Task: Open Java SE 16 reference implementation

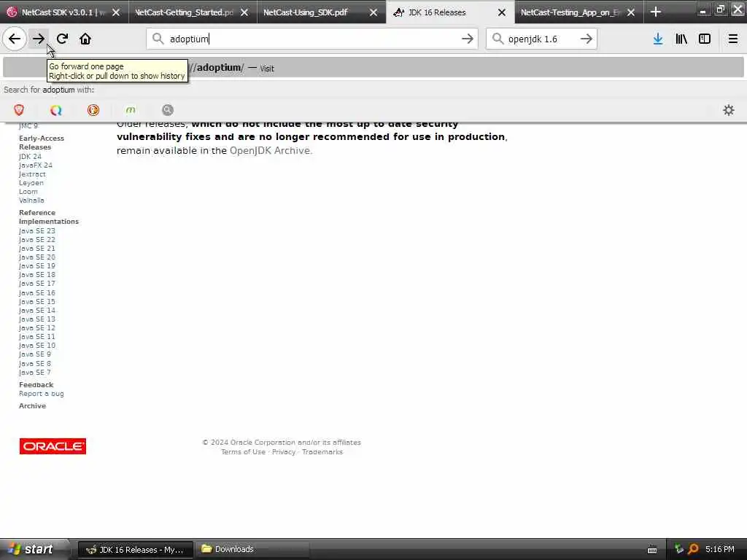Action: [x=37, y=293]
